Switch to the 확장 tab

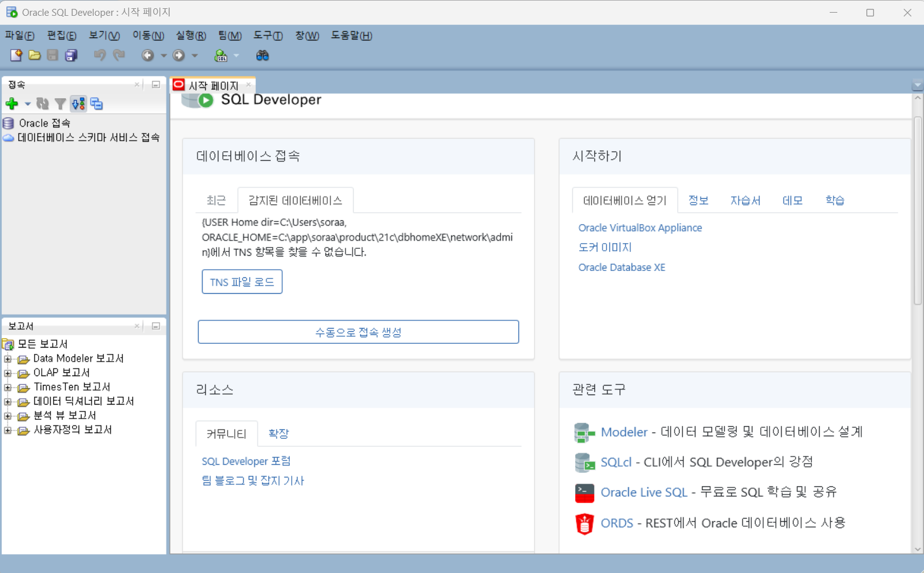278,434
